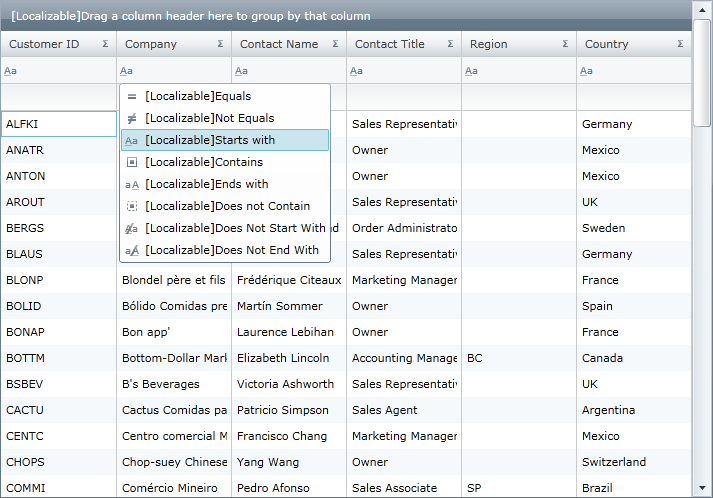Open the filter operator dropdown under Country
713x498 pixels.
click(x=586, y=71)
